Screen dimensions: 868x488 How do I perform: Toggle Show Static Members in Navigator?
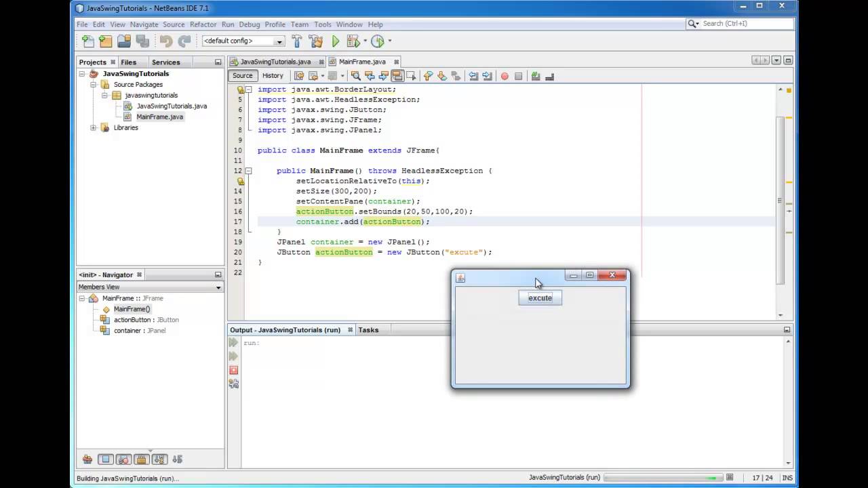pos(123,459)
